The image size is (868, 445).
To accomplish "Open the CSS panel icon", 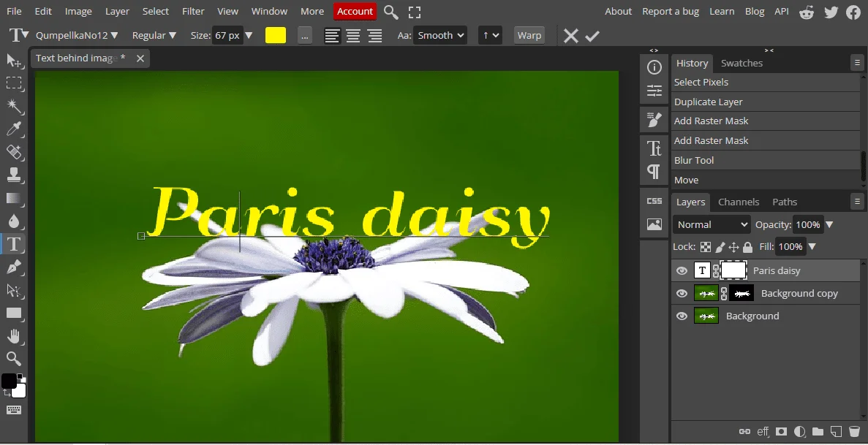I will (654, 201).
